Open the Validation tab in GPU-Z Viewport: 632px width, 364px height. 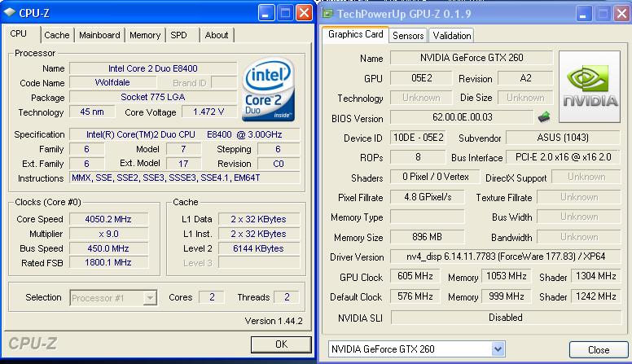click(452, 36)
